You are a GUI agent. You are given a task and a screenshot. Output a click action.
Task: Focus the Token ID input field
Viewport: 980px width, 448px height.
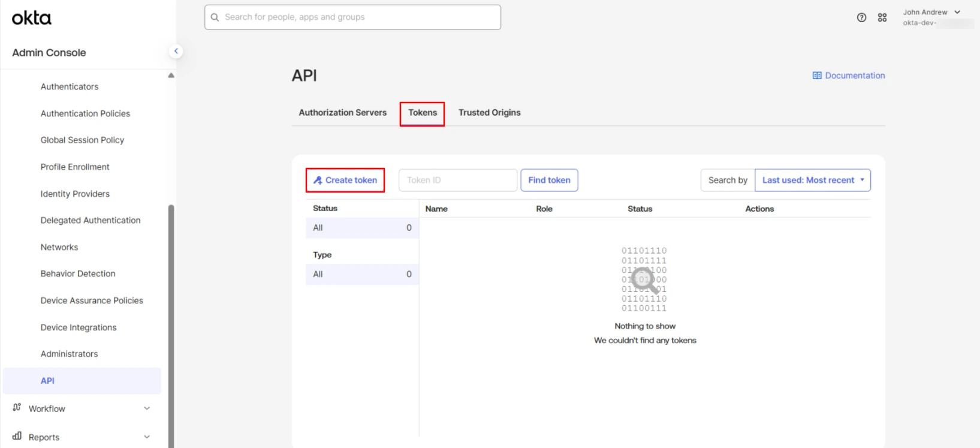458,180
